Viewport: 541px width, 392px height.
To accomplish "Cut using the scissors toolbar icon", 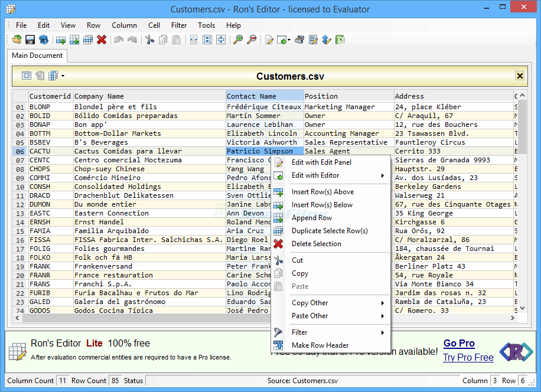I will click(149, 40).
